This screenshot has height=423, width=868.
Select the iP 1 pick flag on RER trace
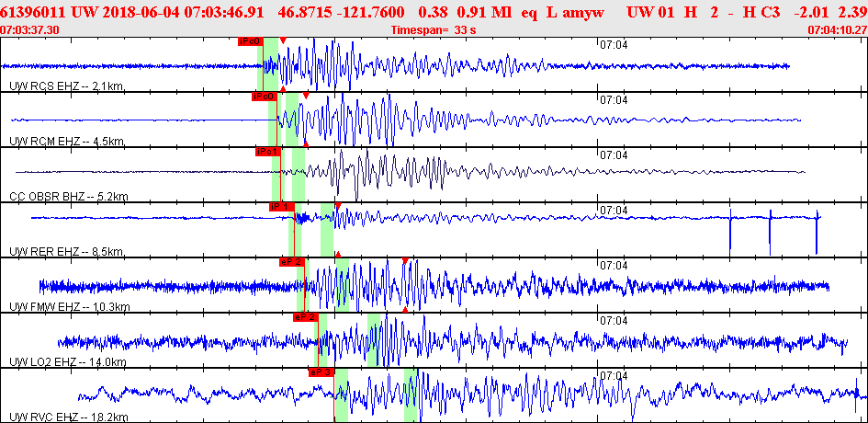point(281,207)
